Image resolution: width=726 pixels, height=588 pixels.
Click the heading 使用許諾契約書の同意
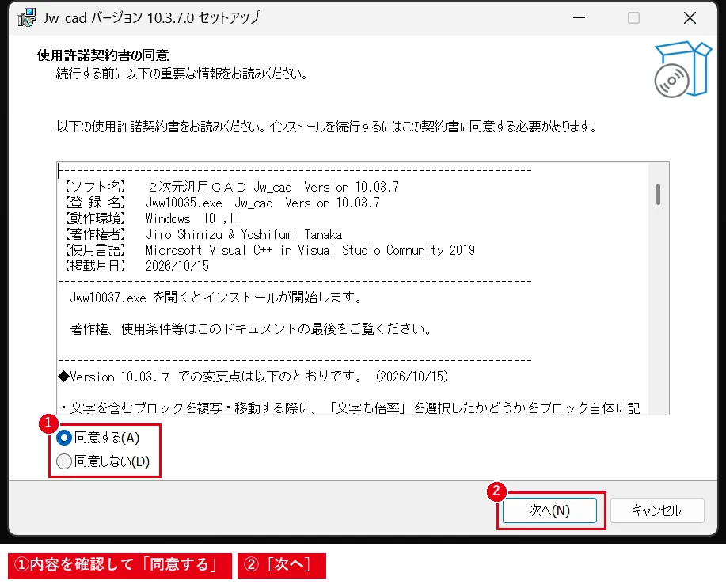(103, 55)
